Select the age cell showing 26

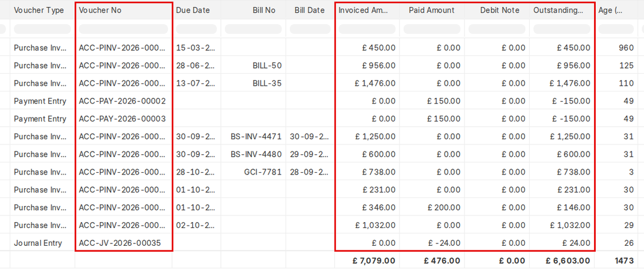click(616, 243)
